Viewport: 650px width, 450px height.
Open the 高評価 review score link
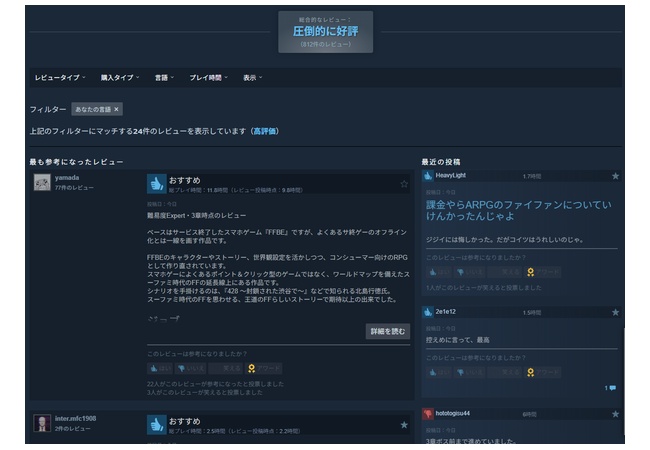[264, 131]
